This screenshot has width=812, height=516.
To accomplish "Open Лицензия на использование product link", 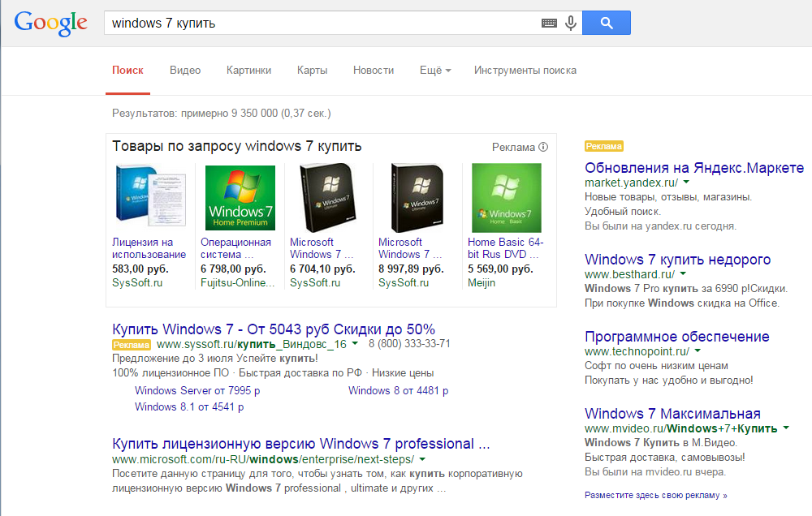I will (149, 248).
